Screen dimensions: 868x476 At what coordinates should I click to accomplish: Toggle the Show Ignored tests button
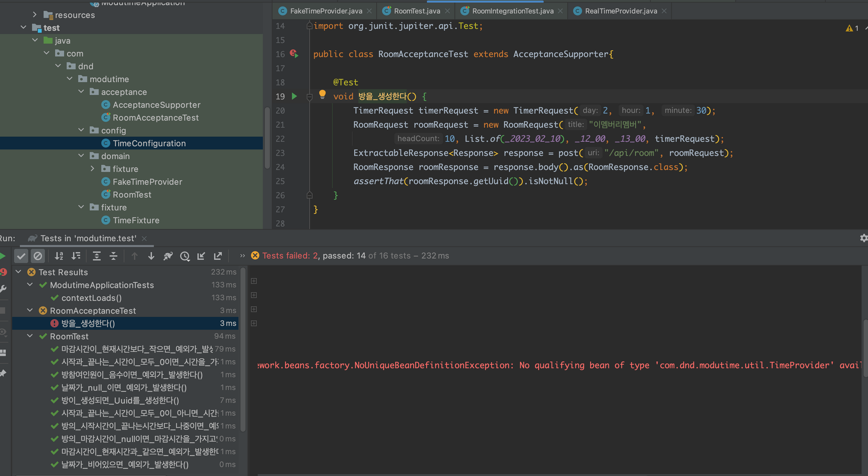click(x=38, y=256)
